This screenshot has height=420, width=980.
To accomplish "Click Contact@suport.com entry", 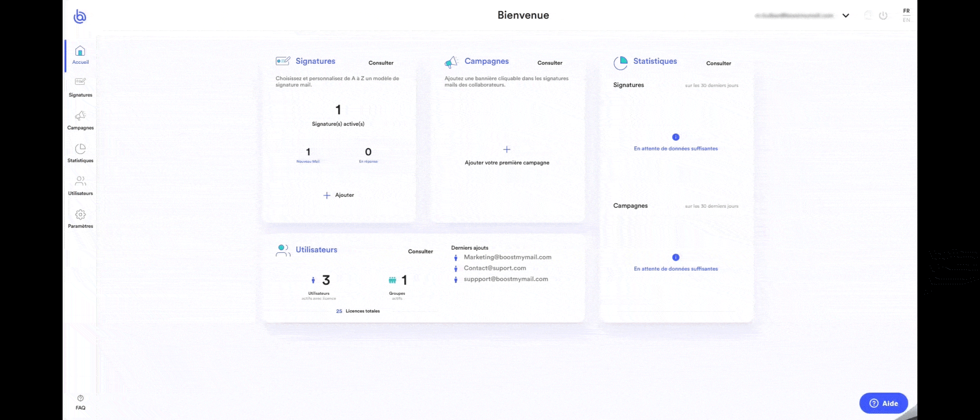I will 495,268.
